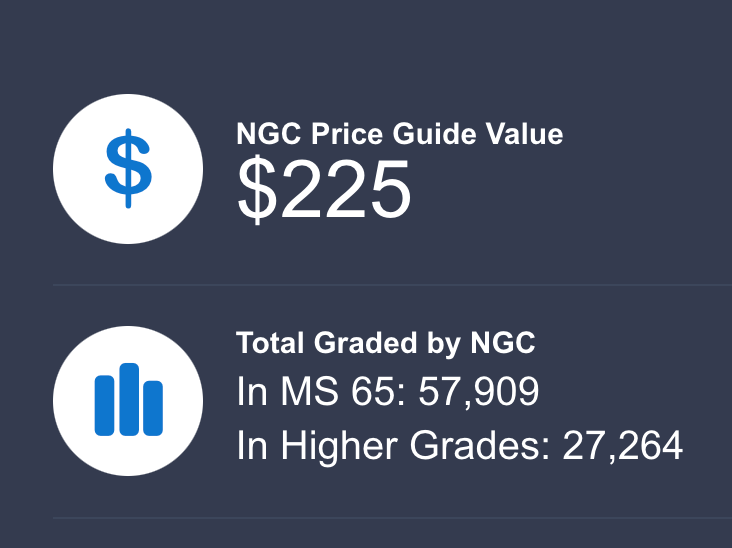Screen dimensions: 732x548
Task: Click the dollar sign icon
Action: pos(128,168)
